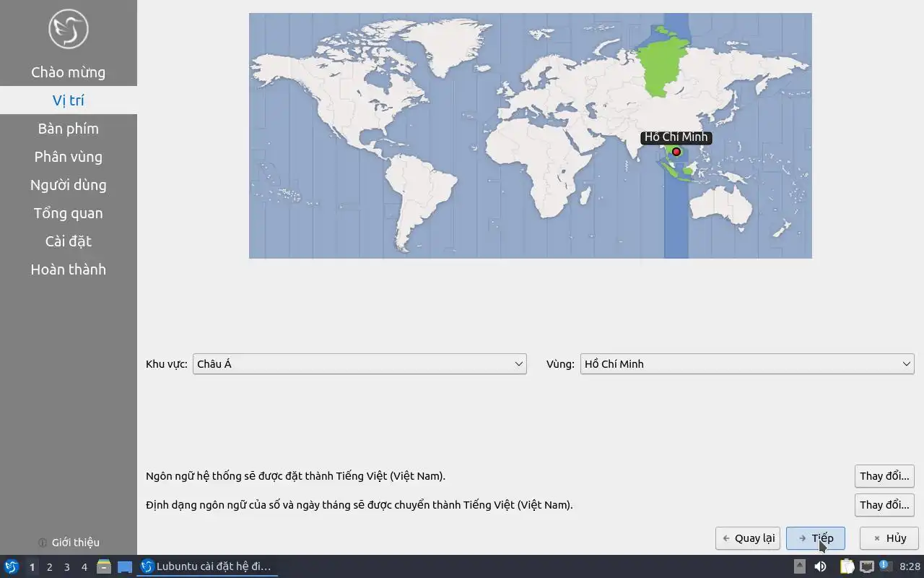
Task: Open the clipboard tray icon
Action: point(847,566)
